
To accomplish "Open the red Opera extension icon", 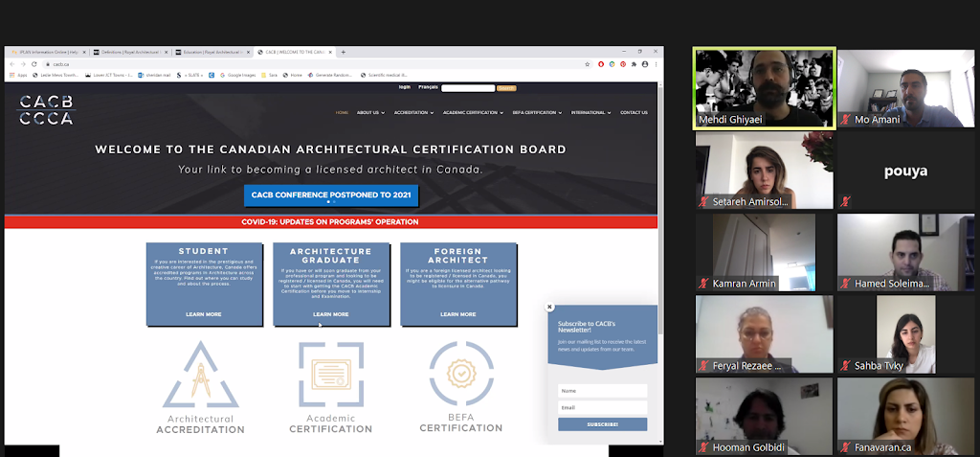I will pyautogui.click(x=601, y=64).
